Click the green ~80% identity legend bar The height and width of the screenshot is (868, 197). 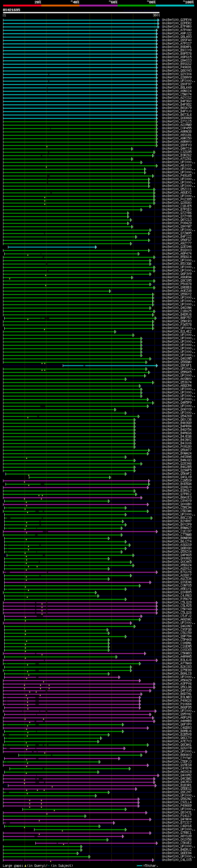coord(136,6)
